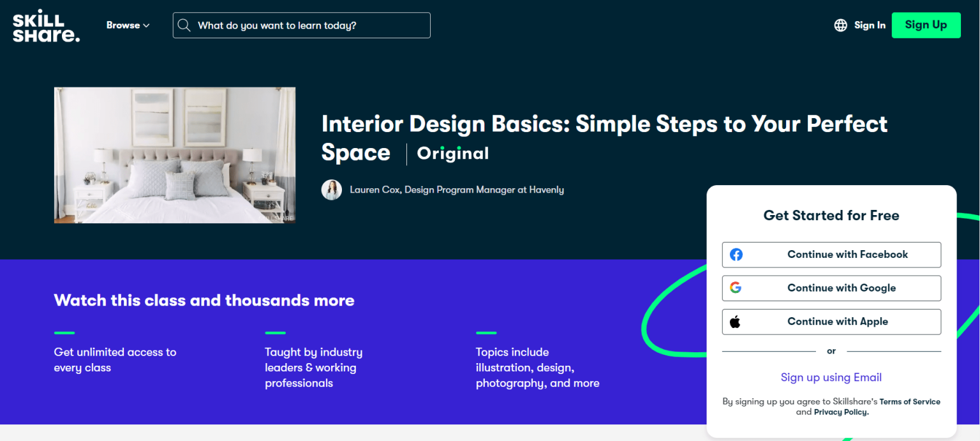This screenshot has width=980, height=441.
Task: Click Continue with Facebook
Action: [x=831, y=254]
